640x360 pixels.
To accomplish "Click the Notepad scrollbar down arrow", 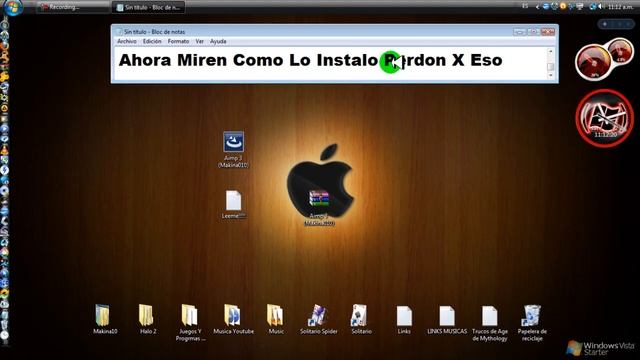I will [550, 76].
